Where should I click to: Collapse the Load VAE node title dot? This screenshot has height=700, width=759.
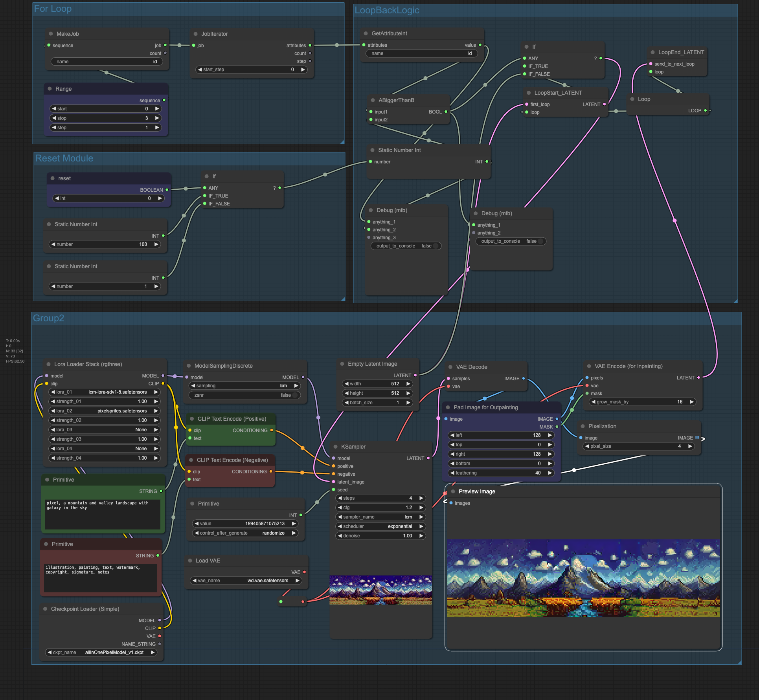[190, 561]
